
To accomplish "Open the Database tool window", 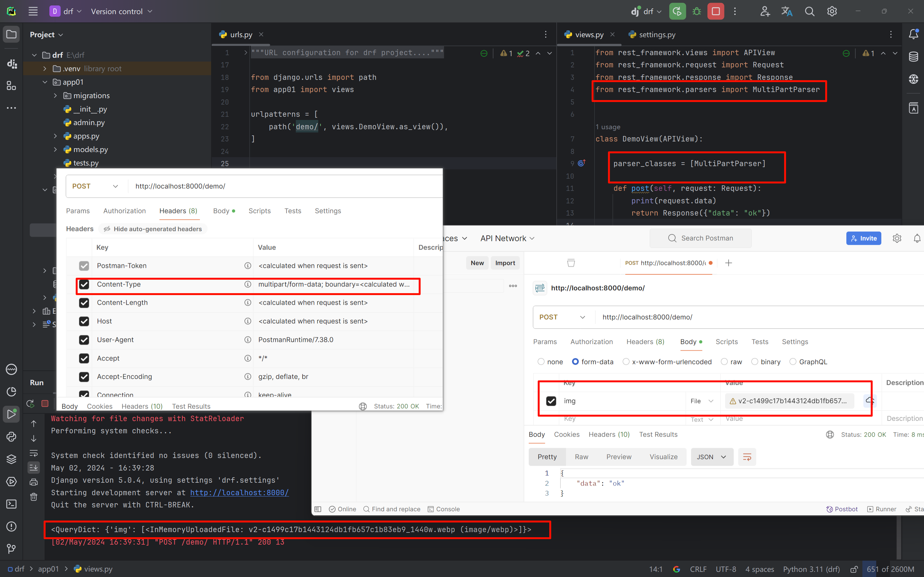I will pyautogui.click(x=913, y=56).
